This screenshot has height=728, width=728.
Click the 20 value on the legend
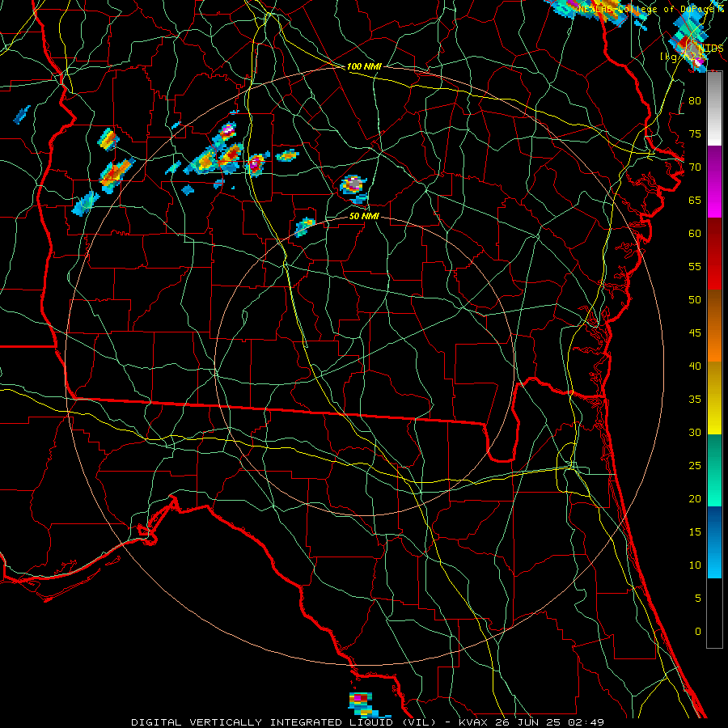pyautogui.click(x=695, y=498)
